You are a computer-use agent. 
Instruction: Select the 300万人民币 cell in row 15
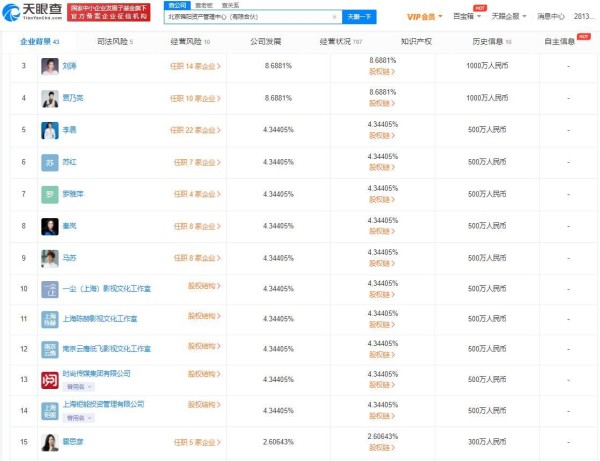click(487, 442)
